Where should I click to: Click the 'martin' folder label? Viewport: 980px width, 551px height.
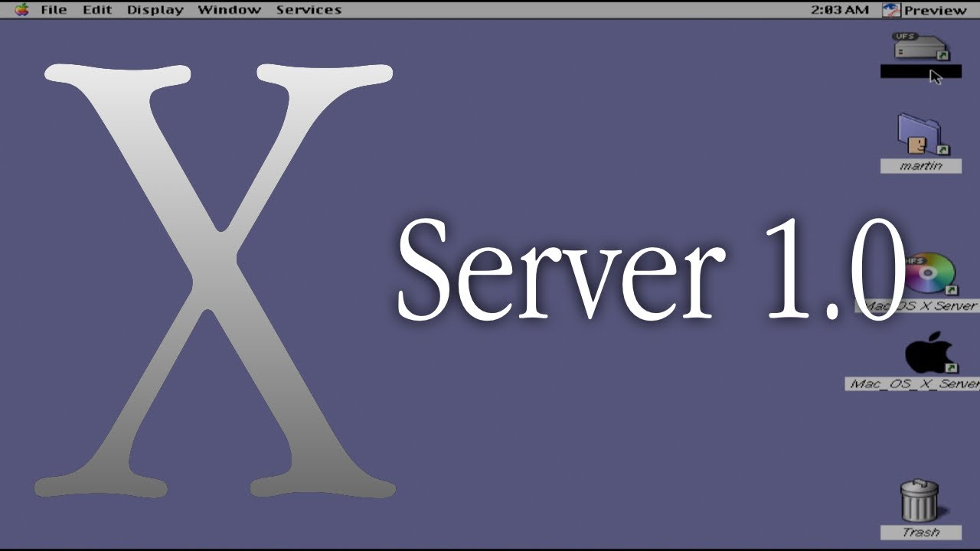coord(921,166)
